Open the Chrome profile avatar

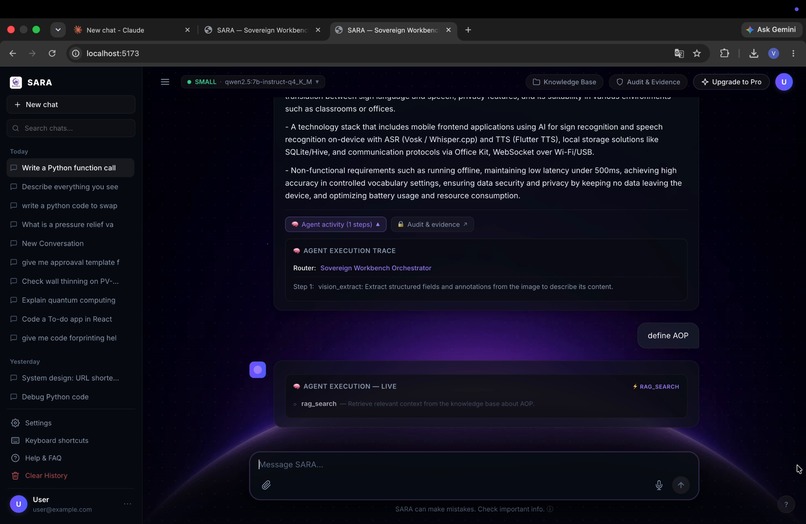[774, 53]
